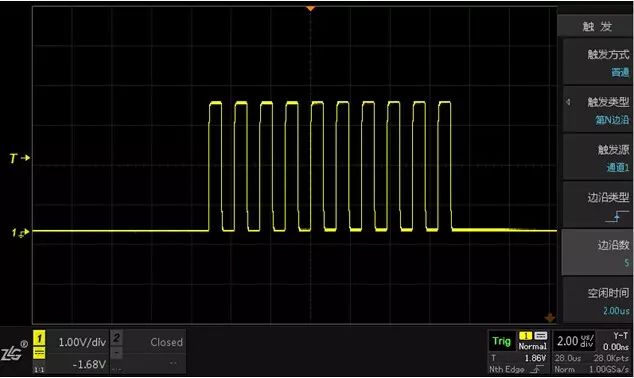Click the Nth Edge trigger type label
The image size is (634, 378).
[x=507, y=369]
